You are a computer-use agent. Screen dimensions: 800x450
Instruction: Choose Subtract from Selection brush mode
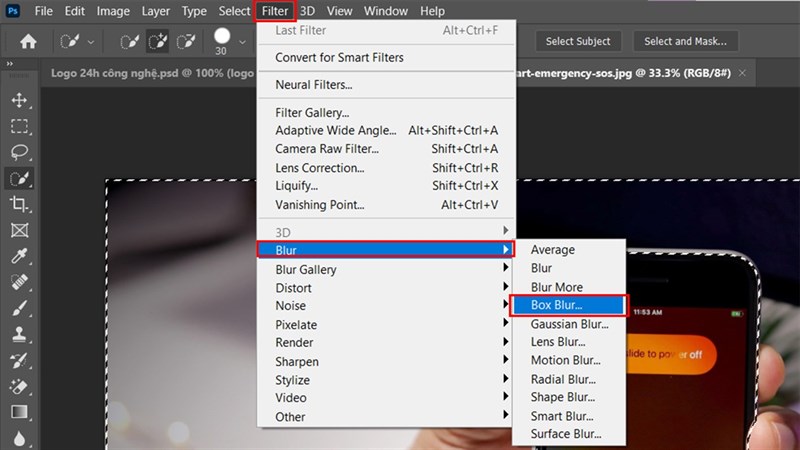coord(186,41)
